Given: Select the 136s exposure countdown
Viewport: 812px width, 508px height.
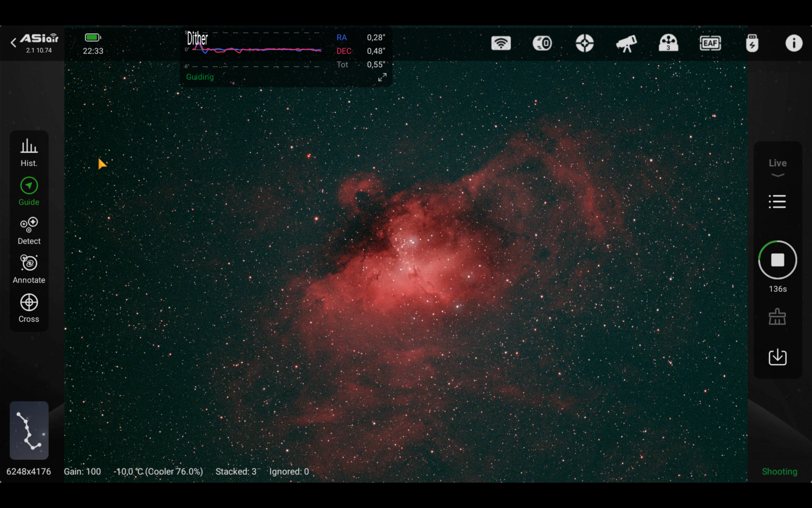Looking at the screenshot, I should click(x=778, y=289).
